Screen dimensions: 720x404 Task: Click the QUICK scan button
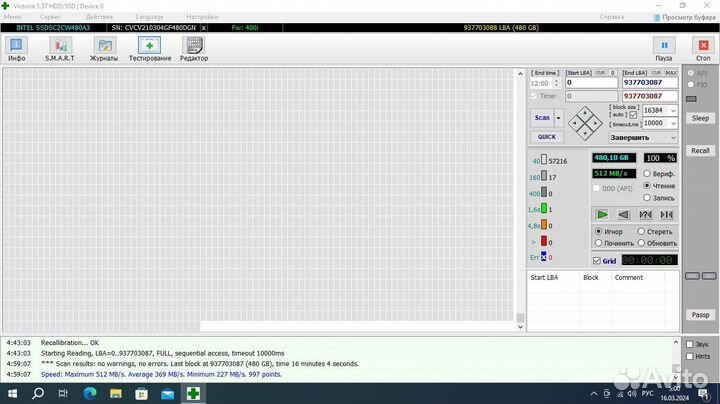point(546,137)
